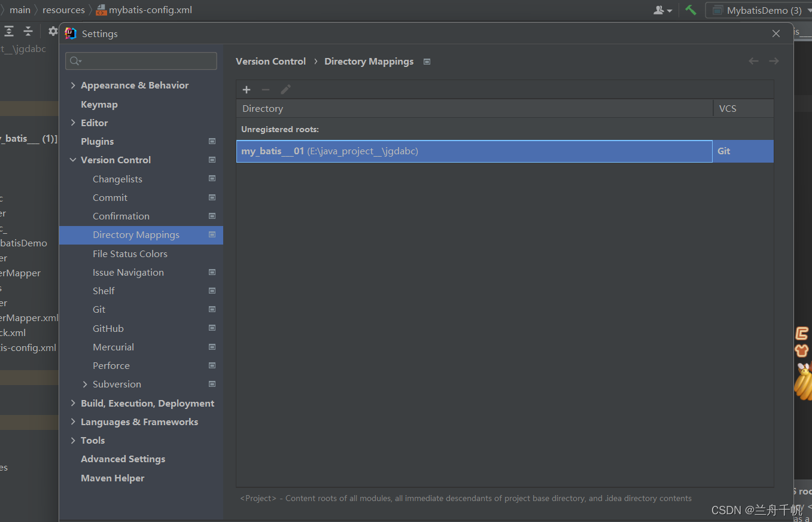Click the minus icon to remove mapping
The width and height of the screenshot is (812, 522).
[x=266, y=90]
